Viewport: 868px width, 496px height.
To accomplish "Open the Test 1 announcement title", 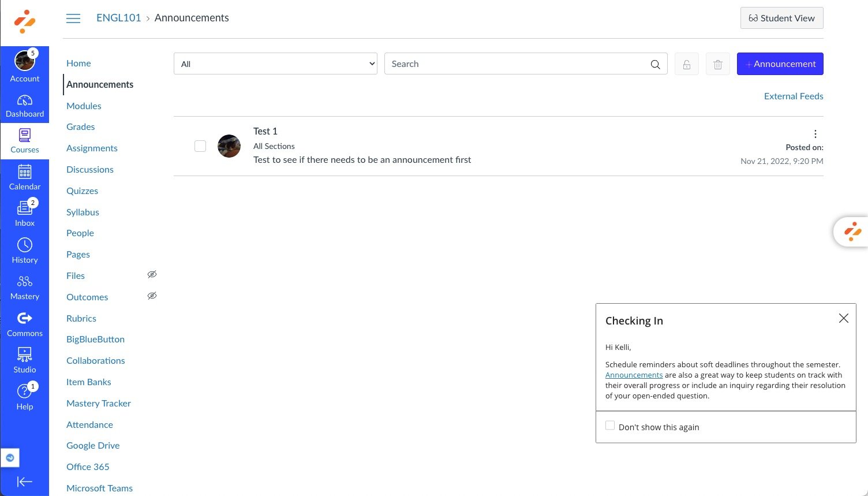I will click(x=265, y=131).
